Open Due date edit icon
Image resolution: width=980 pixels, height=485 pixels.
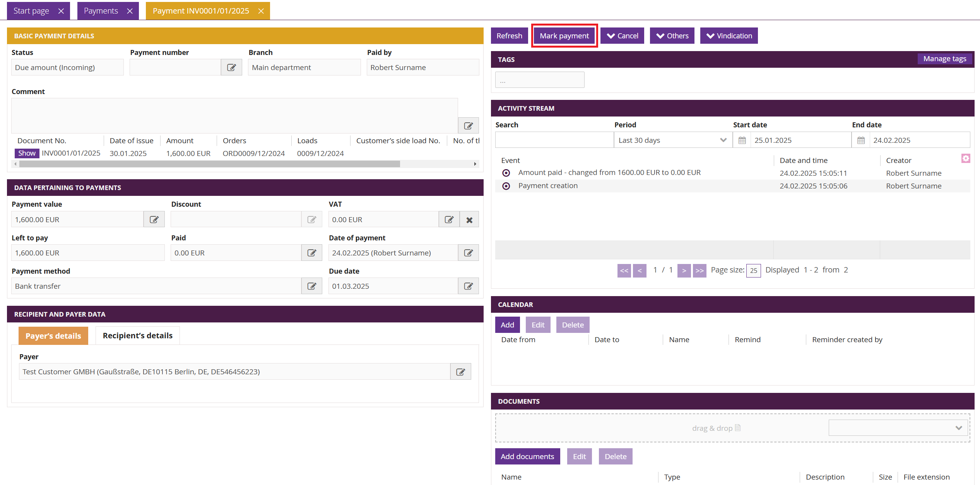point(468,286)
